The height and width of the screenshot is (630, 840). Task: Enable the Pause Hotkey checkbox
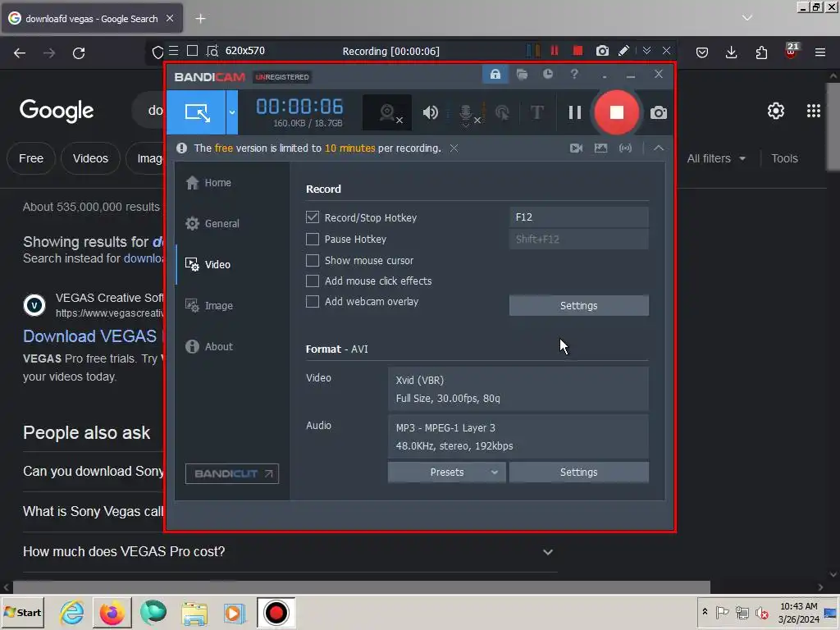point(313,239)
